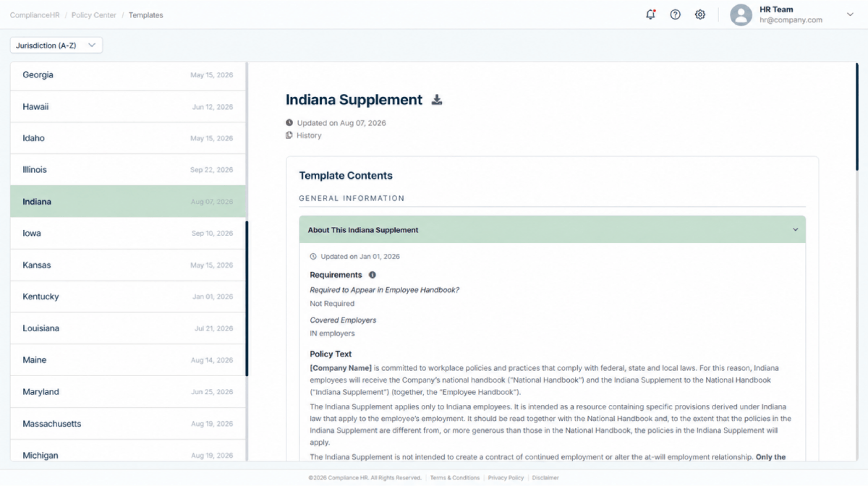Download the Indiana Supplement
Screen dimensions: 868x486
tap(437, 100)
